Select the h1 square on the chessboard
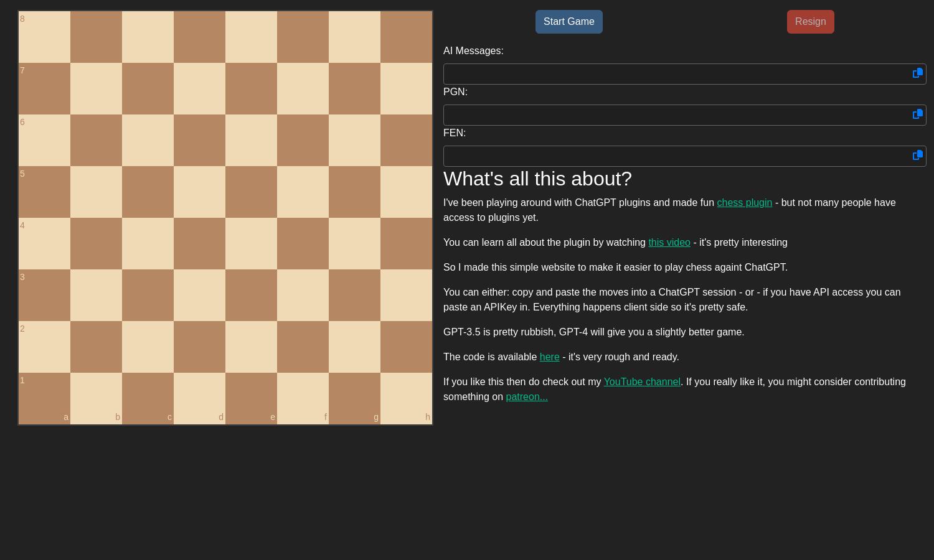This screenshot has width=934, height=560. 406,398
